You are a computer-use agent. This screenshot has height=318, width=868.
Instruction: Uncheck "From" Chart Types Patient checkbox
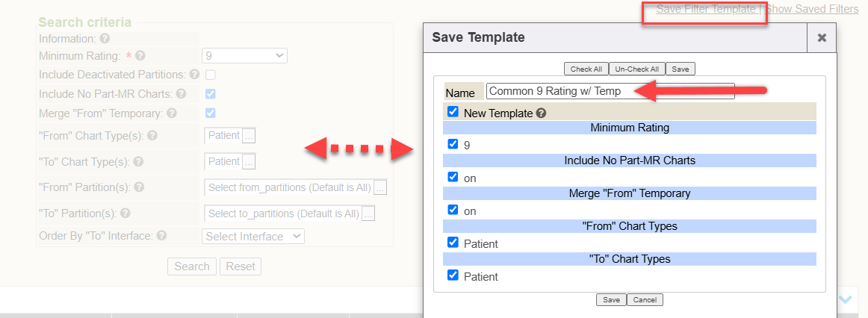pyautogui.click(x=453, y=243)
